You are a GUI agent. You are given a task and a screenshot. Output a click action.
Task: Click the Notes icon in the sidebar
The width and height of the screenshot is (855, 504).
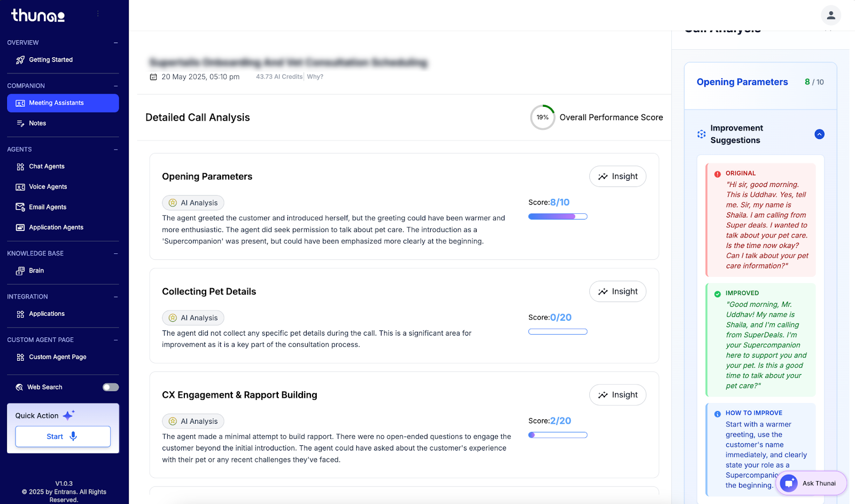coord(20,123)
